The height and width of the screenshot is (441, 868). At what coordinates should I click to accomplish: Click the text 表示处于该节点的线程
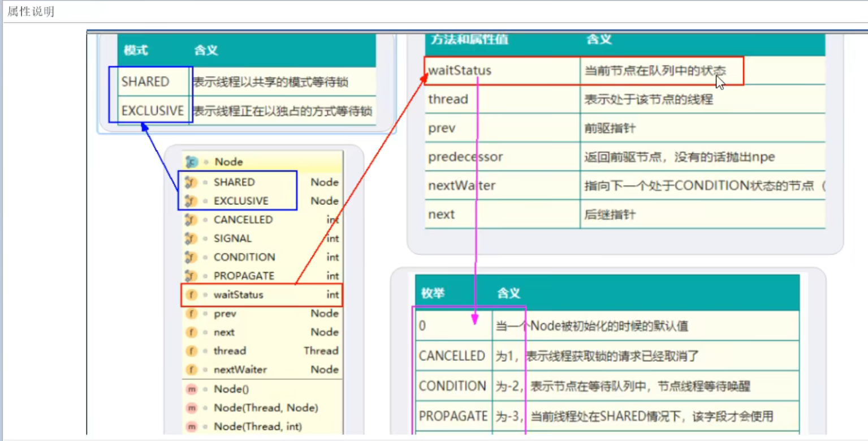pyautogui.click(x=649, y=100)
